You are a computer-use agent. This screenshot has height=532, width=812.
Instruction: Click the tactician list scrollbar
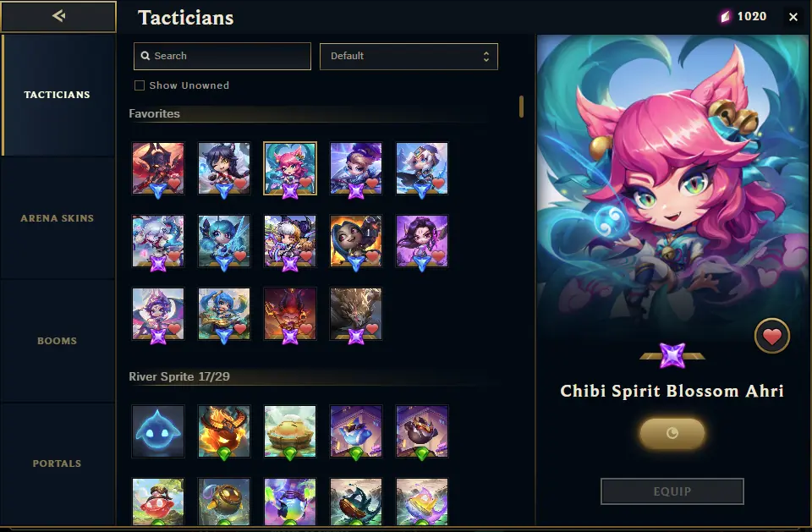click(x=521, y=107)
